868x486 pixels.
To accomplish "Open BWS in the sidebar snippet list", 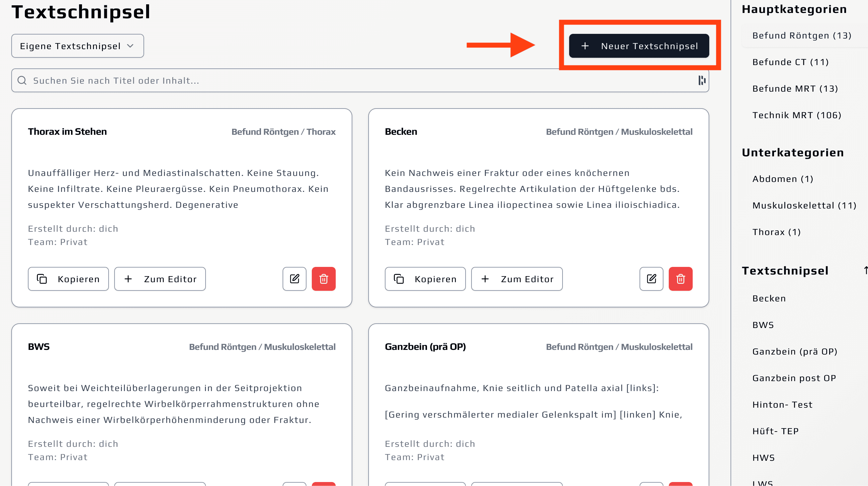I will coord(763,325).
